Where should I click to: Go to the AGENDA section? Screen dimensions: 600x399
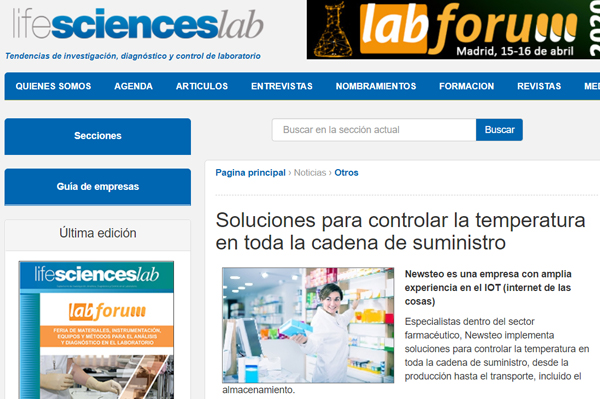133,86
